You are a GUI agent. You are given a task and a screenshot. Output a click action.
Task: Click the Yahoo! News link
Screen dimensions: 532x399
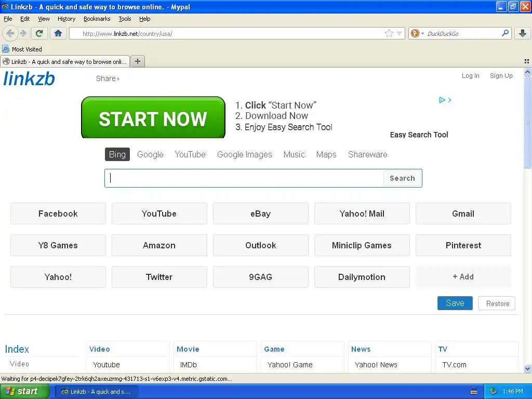pyautogui.click(x=376, y=365)
